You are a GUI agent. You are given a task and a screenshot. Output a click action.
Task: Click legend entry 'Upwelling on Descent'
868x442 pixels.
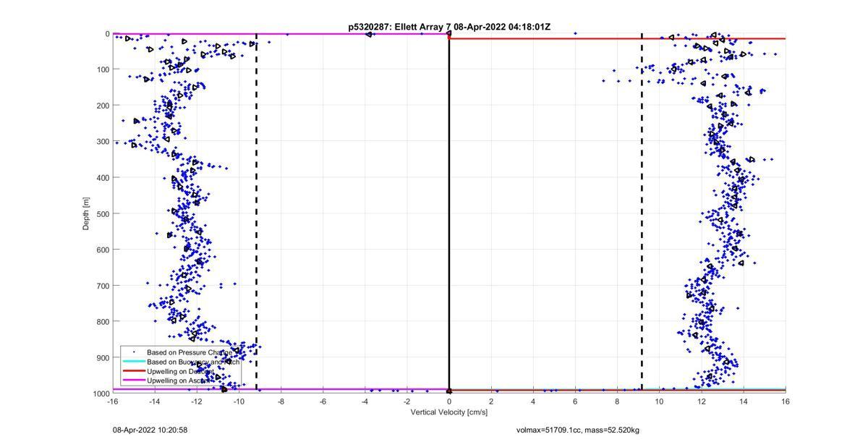(180, 371)
